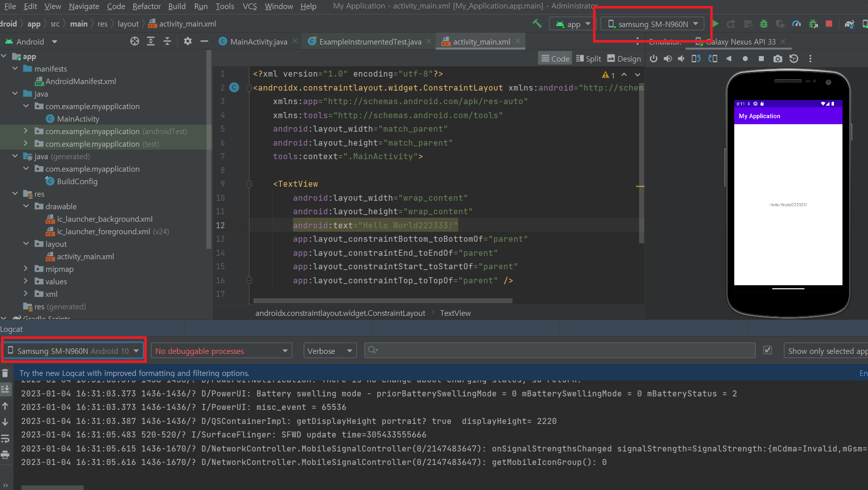The height and width of the screenshot is (490, 868).
Task: Open the app run configuration dropdown
Action: click(x=573, y=24)
